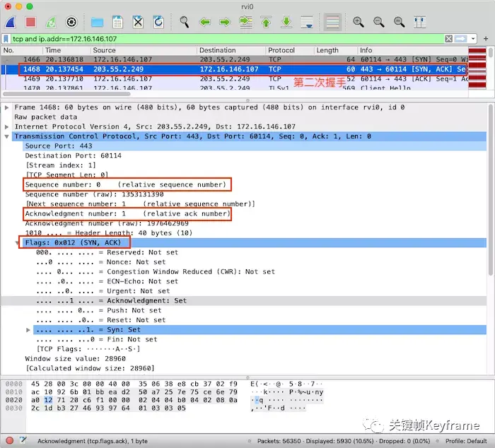Open capture options gear icon
The width and height of the screenshot is (495, 448).
tap(71, 23)
